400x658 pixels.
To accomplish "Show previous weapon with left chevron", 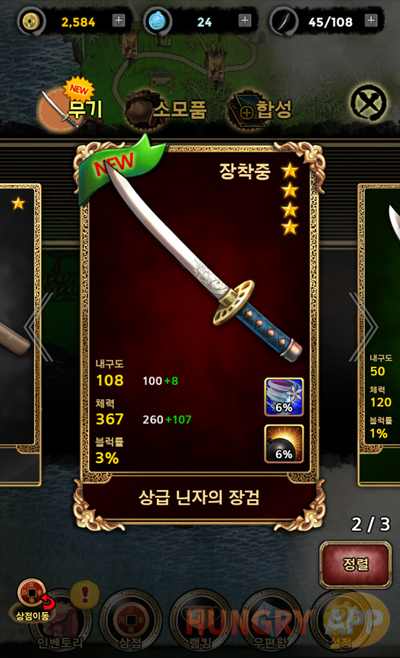I will (39, 326).
